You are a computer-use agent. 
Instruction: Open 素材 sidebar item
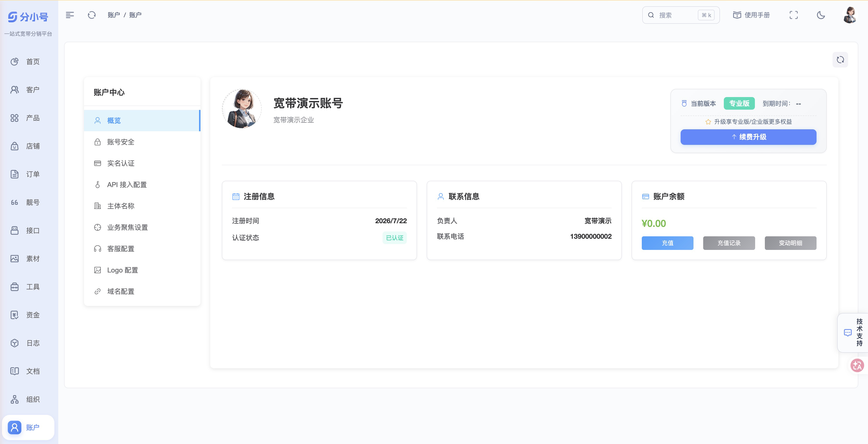pos(29,258)
